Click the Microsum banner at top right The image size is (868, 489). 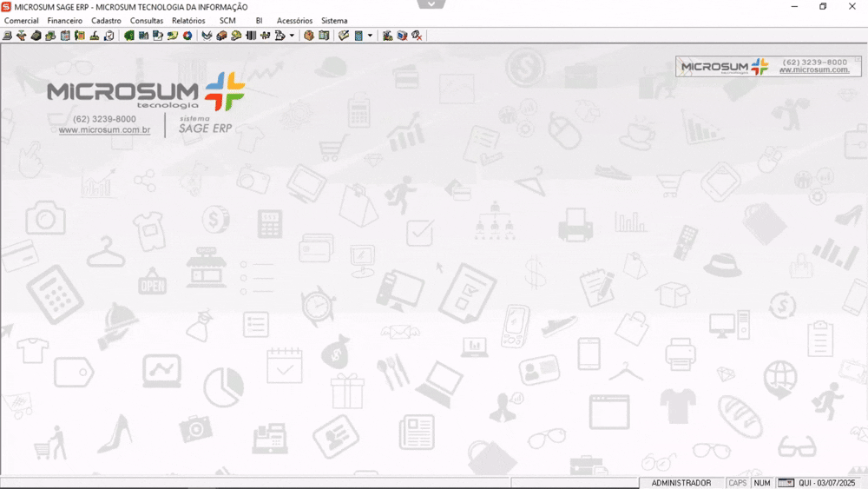768,67
